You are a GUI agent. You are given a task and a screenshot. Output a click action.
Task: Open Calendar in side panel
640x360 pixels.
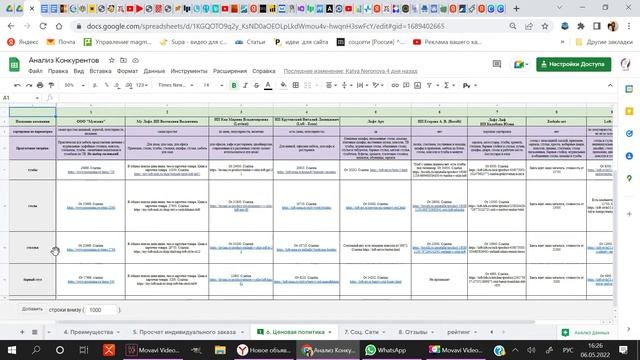tap(629, 89)
